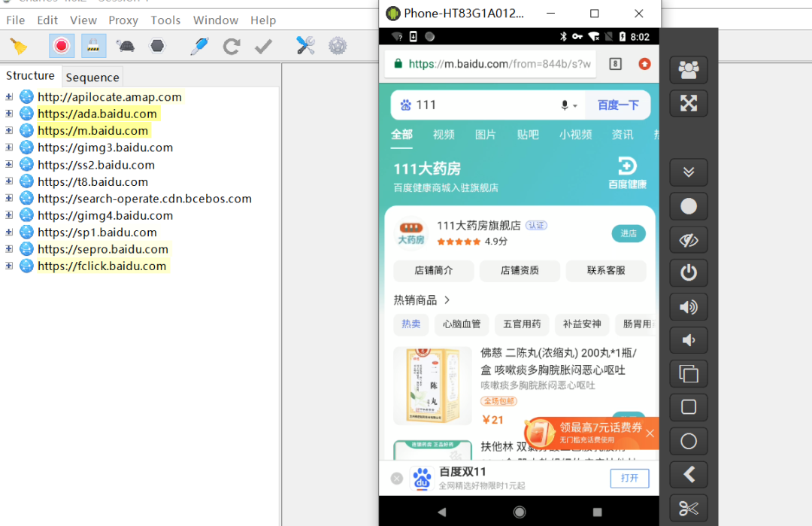Expand the https://gimg4.baidu.com node
Screen dimensions: 812x526
pyautogui.click(x=9, y=215)
